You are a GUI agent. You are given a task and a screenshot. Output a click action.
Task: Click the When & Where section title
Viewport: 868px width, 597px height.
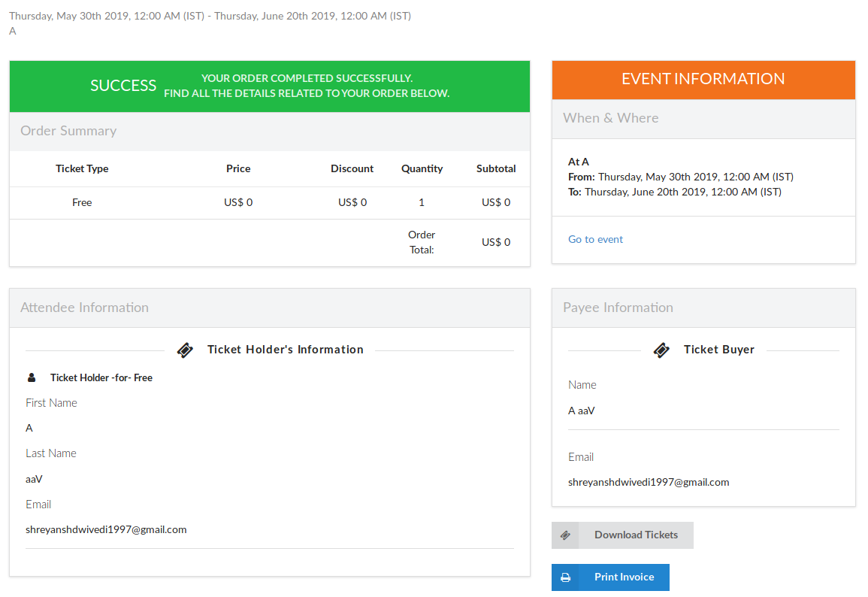610,117
